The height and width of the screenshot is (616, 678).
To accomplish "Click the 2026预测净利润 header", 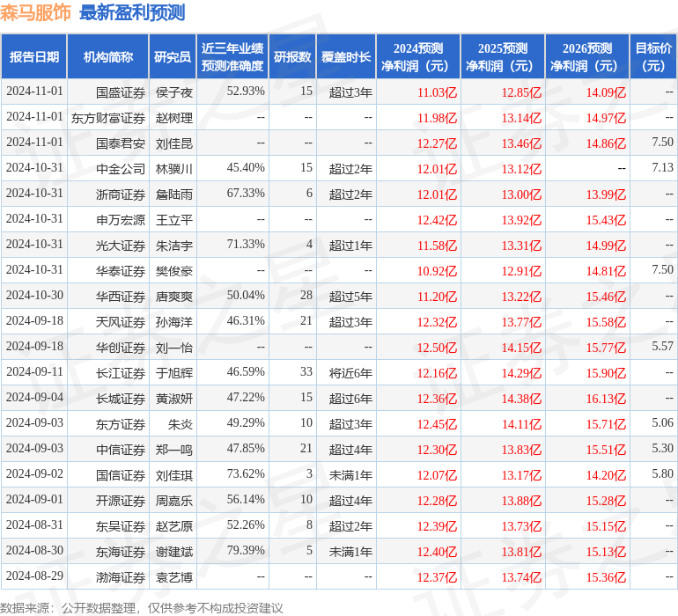I will (x=587, y=56).
